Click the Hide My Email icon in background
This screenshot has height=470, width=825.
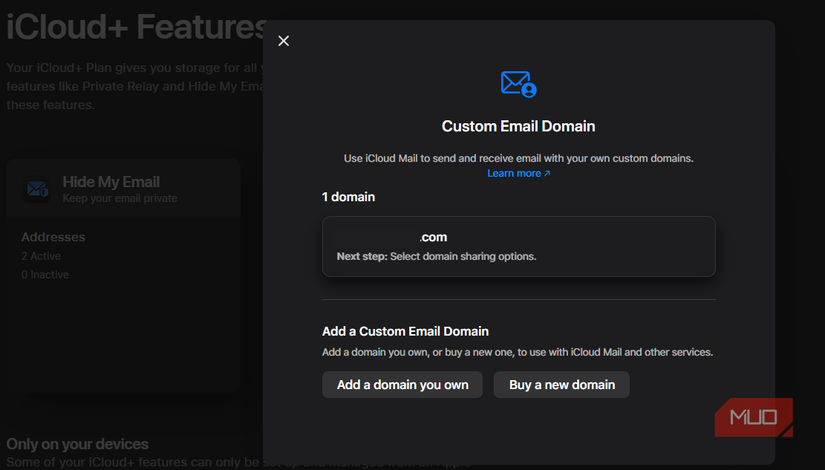click(x=37, y=189)
